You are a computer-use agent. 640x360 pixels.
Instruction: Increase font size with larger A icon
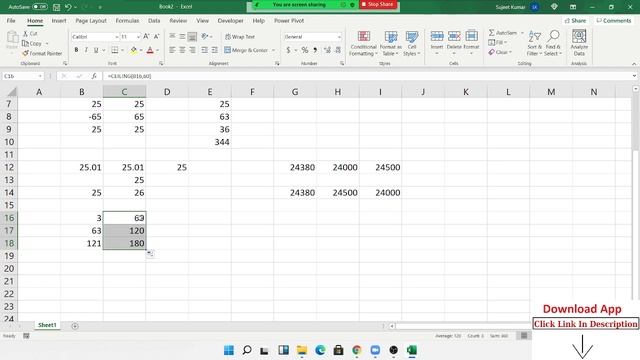[x=146, y=37]
